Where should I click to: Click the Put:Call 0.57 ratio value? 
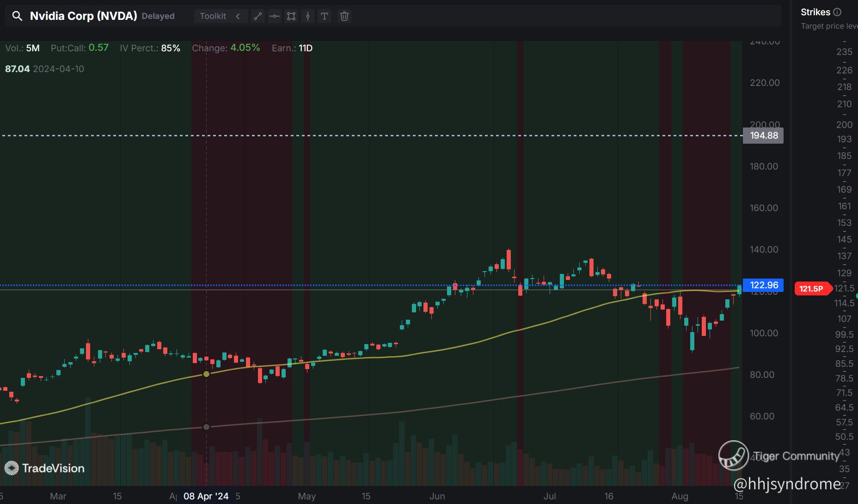click(98, 48)
